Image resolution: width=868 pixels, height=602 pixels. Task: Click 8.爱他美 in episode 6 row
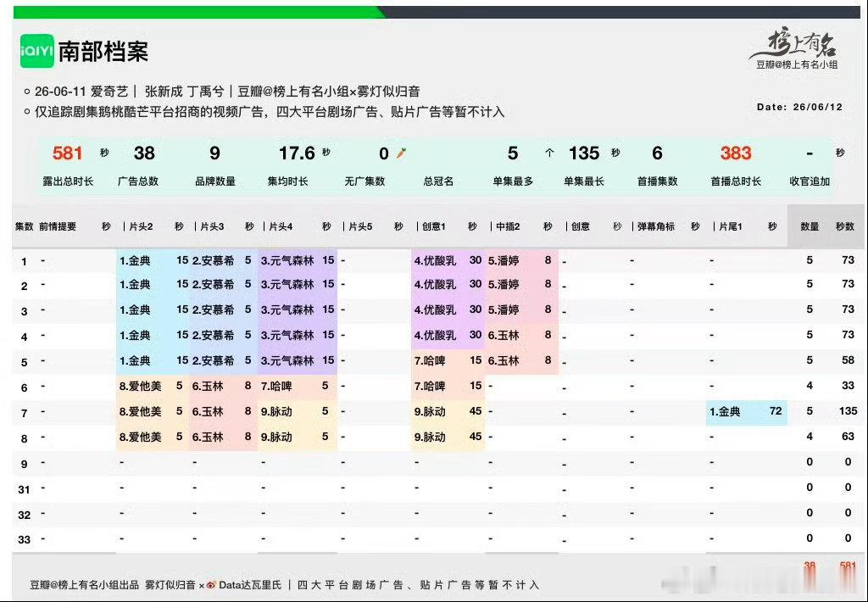[x=140, y=386]
